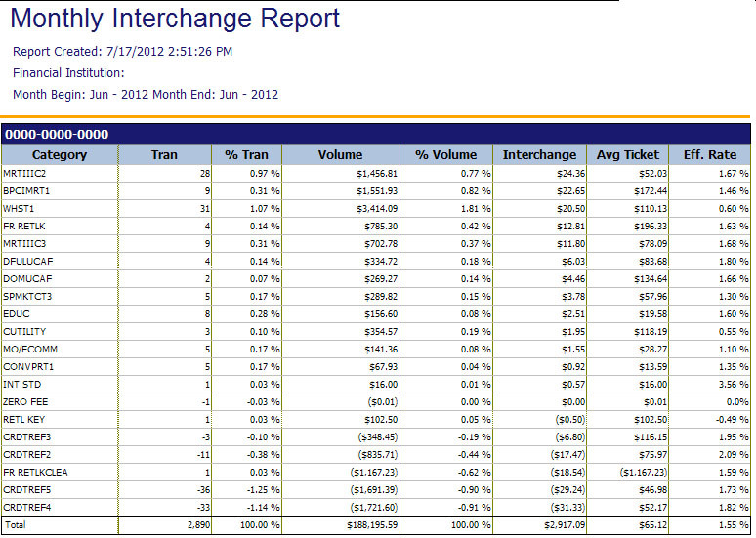Viewport: 756px width, 538px height.
Task: Click the % Tran column header
Action: [x=246, y=154]
